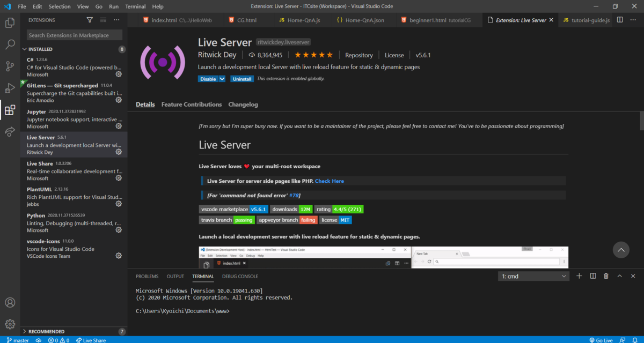Viewport: 644px width, 343px height.
Task: Click notifications bell in status bar
Action: pos(636,340)
